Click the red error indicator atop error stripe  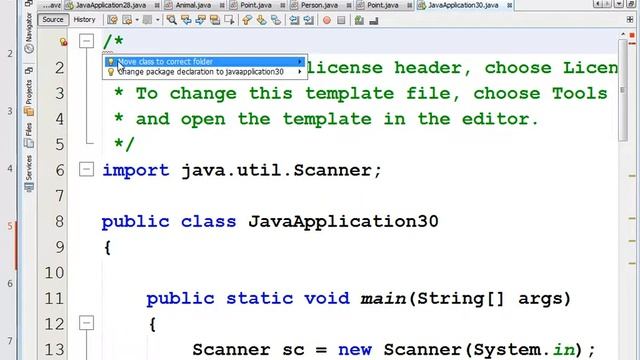[632, 36]
